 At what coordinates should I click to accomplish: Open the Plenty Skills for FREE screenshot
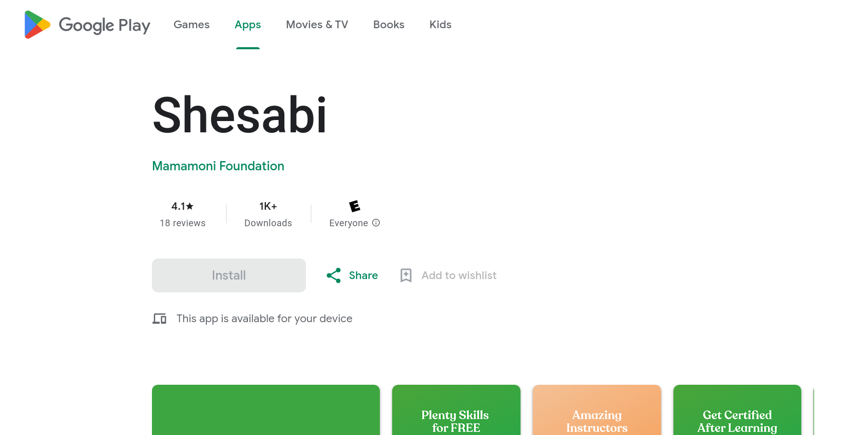click(x=456, y=410)
